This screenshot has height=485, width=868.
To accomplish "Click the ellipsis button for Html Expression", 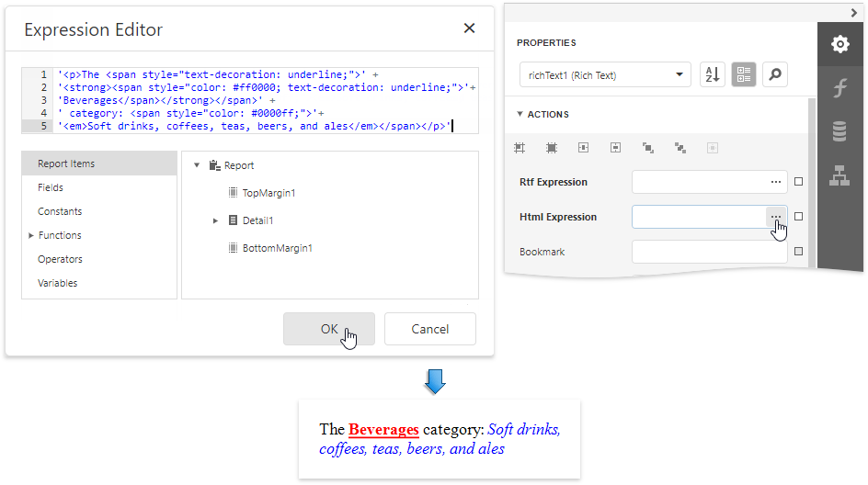I will 776,217.
